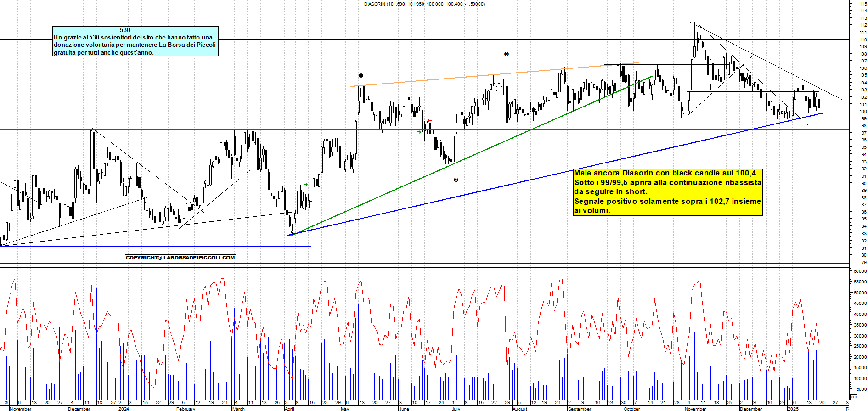Click price level 110 on price axis
Screen dimensions: 868x411
[x=863, y=39]
